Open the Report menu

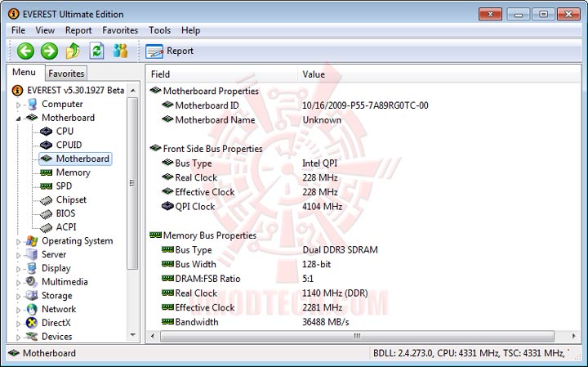(78, 30)
